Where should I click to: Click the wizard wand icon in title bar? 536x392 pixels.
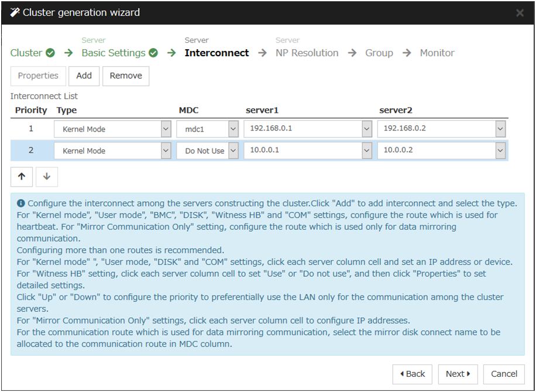coord(15,12)
